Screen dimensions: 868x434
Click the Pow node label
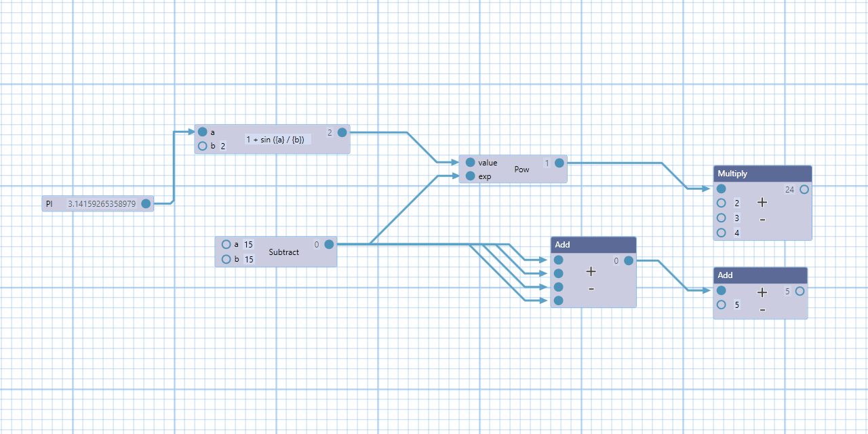coord(521,170)
